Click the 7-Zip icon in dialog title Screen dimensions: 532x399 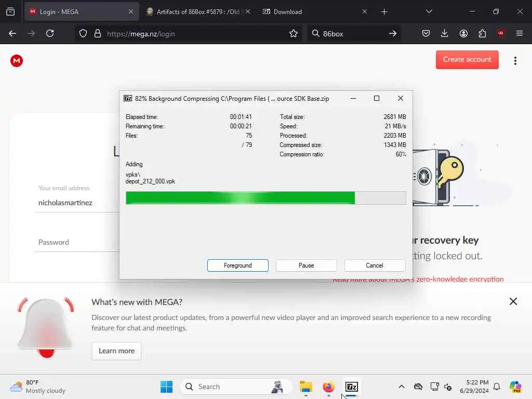pos(128,99)
